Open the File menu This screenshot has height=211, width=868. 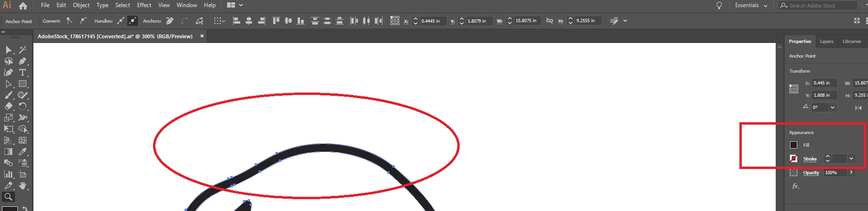[x=45, y=5]
